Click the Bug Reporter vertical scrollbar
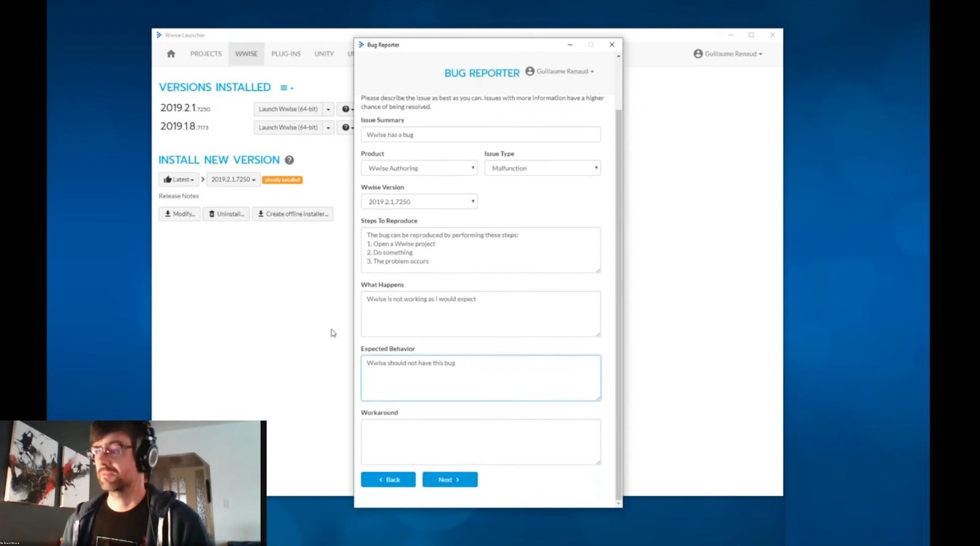 click(619, 305)
